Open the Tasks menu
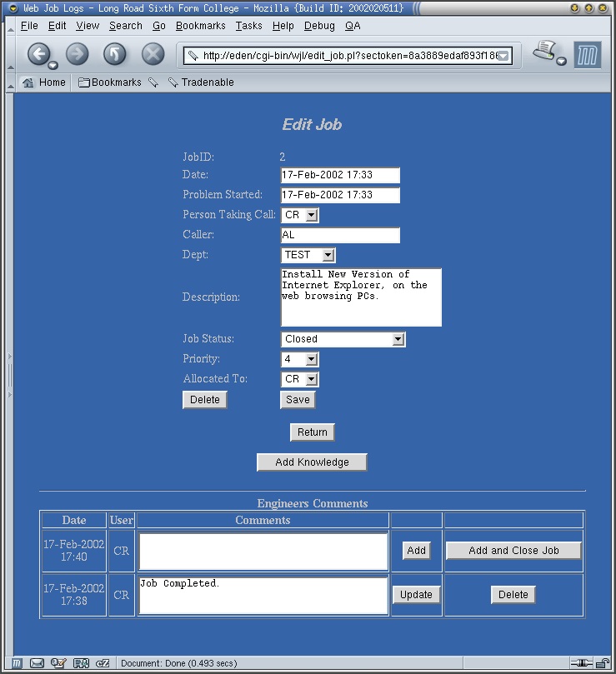This screenshot has width=616, height=674. [x=248, y=26]
